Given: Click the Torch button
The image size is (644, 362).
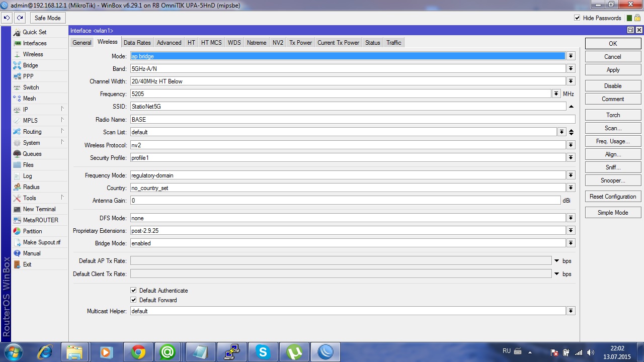Looking at the screenshot, I should point(613,115).
